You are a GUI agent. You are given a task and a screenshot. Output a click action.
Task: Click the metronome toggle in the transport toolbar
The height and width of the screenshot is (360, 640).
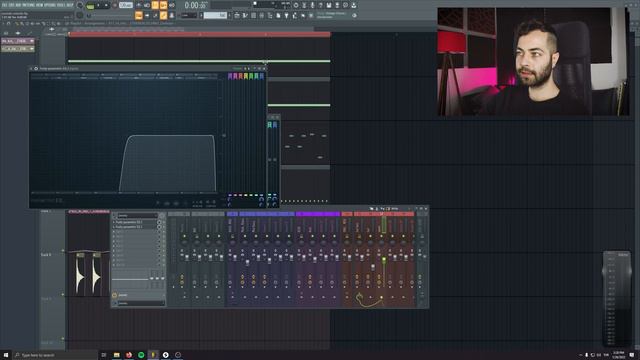(x=139, y=5)
